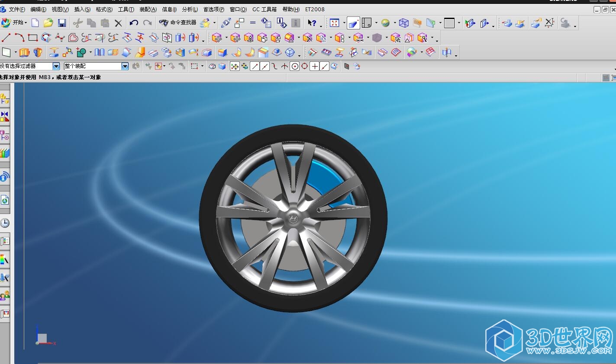Toggle the Point on Curve snap
Screen dimensions: 616x364
point(325,66)
